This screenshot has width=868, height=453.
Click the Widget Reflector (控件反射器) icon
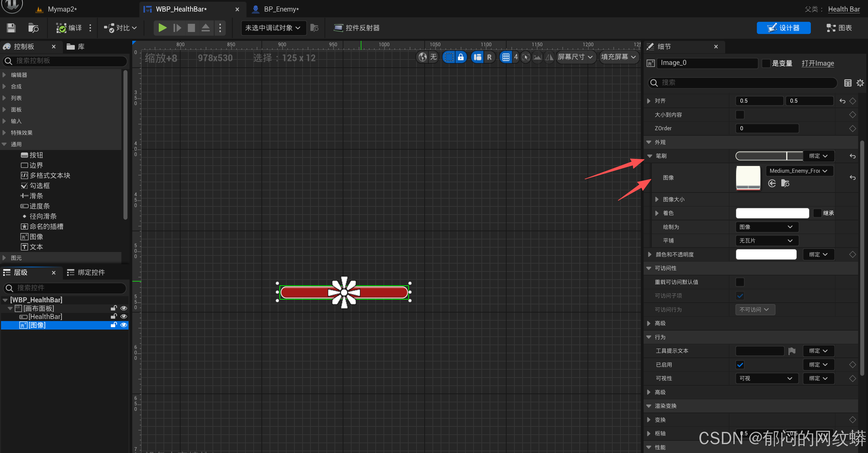(338, 28)
